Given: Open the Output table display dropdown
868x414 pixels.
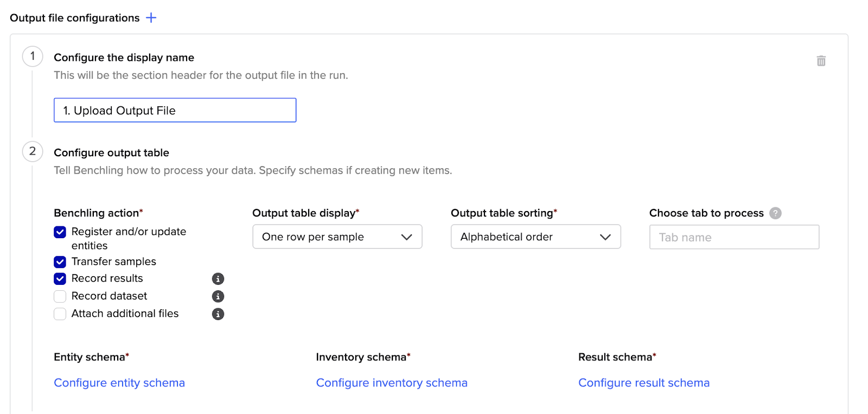Looking at the screenshot, I should pyautogui.click(x=337, y=237).
